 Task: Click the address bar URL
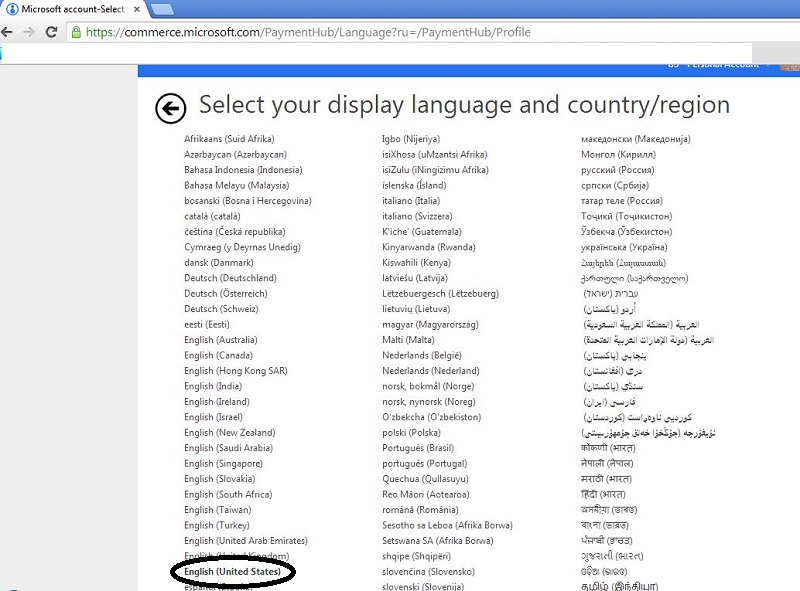click(308, 32)
